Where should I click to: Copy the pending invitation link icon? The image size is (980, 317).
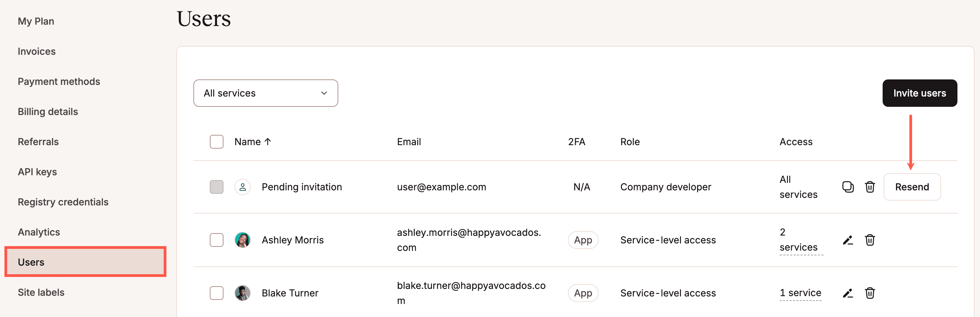tap(848, 187)
